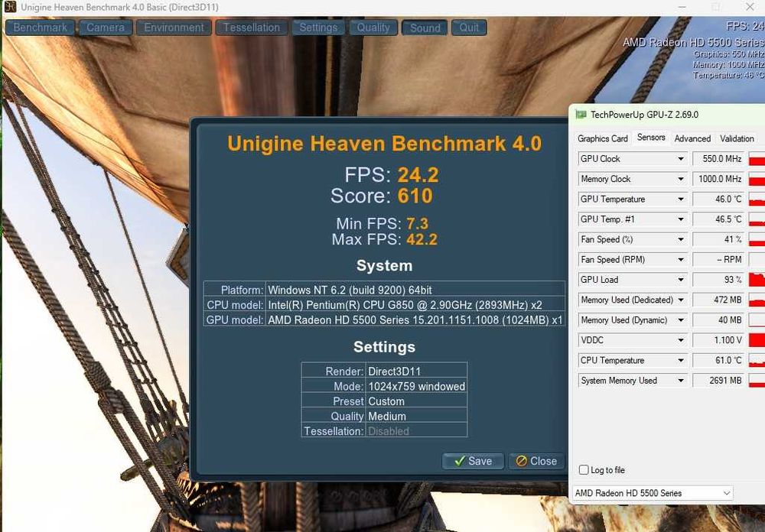Expand the VDDC sensor dropdown
This screenshot has height=532, width=765.
tap(681, 340)
